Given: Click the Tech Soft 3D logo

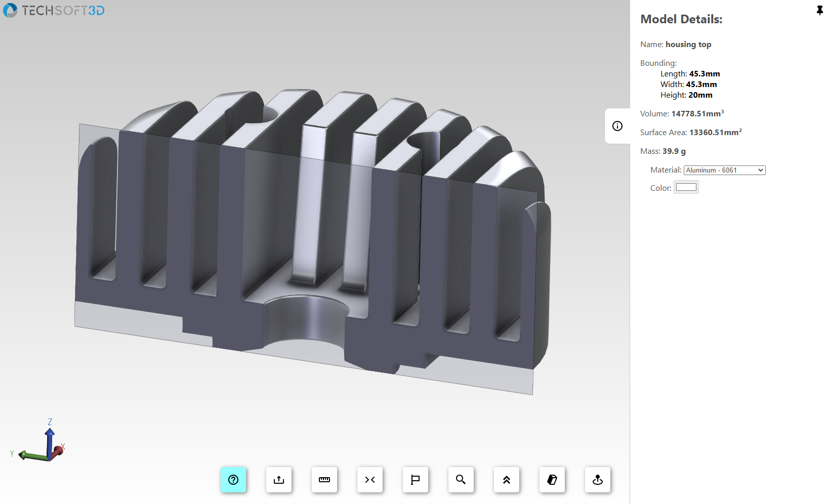Looking at the screenshot, I should pos(54,11).
